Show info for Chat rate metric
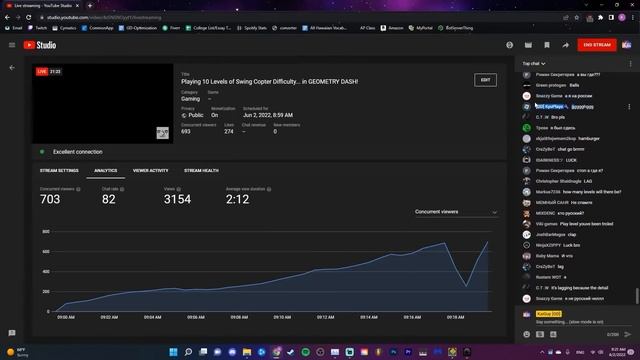This screenshot has height=360, width=640. click(x=122, y=189)
